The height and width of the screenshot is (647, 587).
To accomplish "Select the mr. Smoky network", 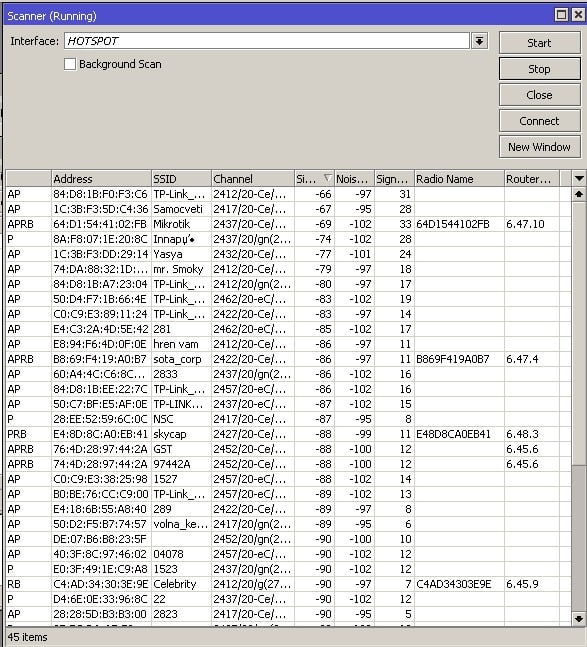I will pyautogui.click(x=178, y=269).
